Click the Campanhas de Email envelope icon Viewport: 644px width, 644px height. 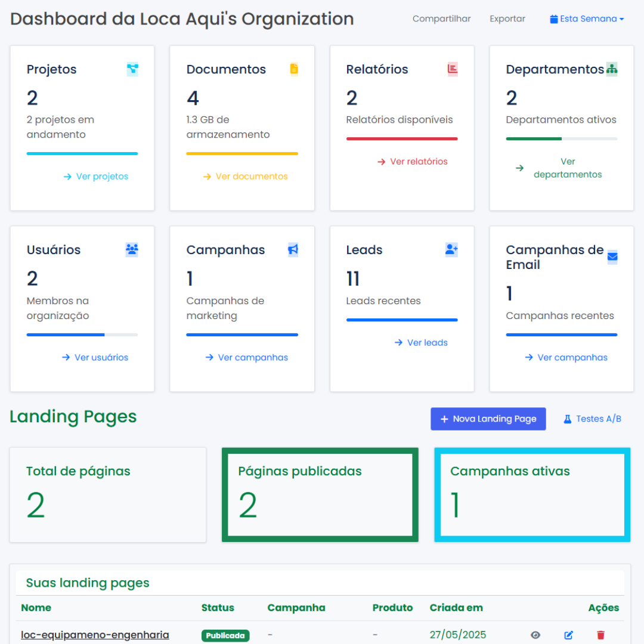point(612,257)
